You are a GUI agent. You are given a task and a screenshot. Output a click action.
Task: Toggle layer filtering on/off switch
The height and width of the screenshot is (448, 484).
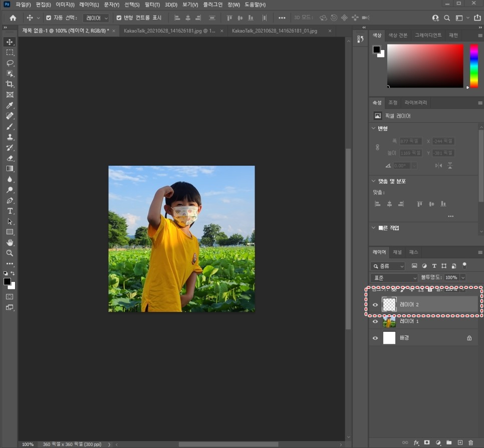464,265
